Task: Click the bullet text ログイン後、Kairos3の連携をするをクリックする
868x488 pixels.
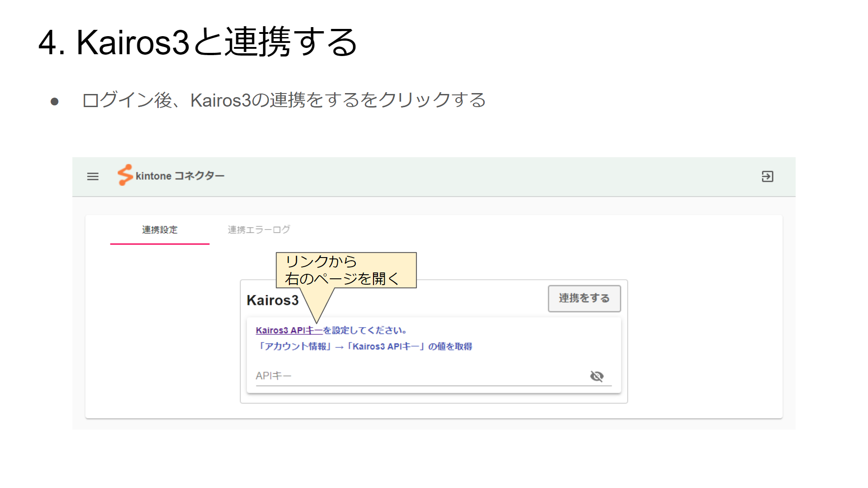Action: click(x=283, y=100)
